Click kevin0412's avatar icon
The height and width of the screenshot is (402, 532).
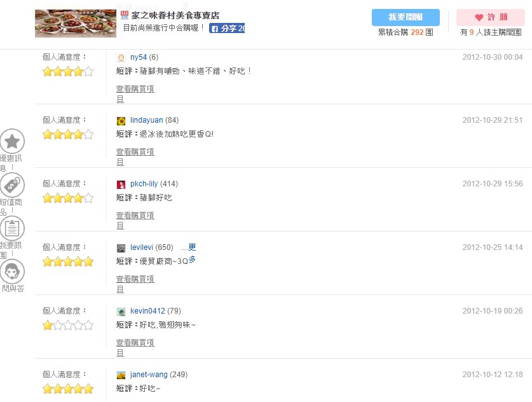pyautogui.click(x=121, y=312)
